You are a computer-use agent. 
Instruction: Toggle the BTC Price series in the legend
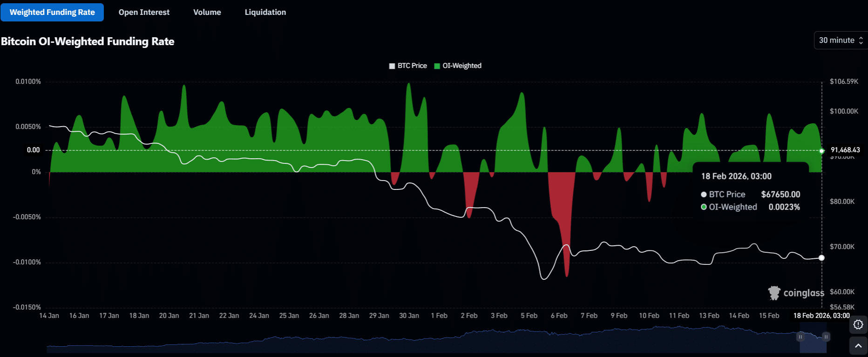click(x=408, y=66)
